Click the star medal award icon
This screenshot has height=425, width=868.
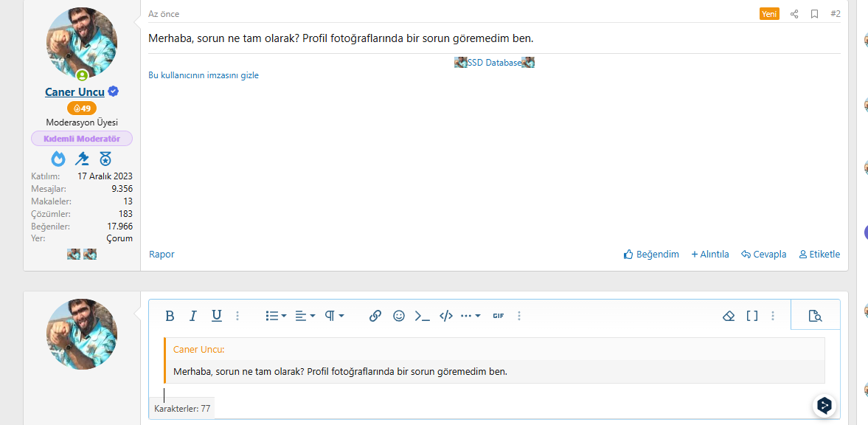tap(105, 159)
